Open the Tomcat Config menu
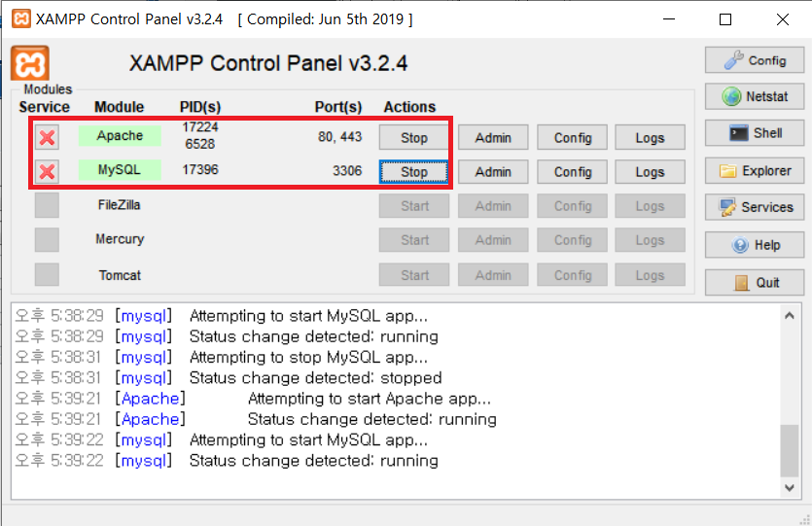812x526 pixels. pyautogui.click(x=572, y=275)
